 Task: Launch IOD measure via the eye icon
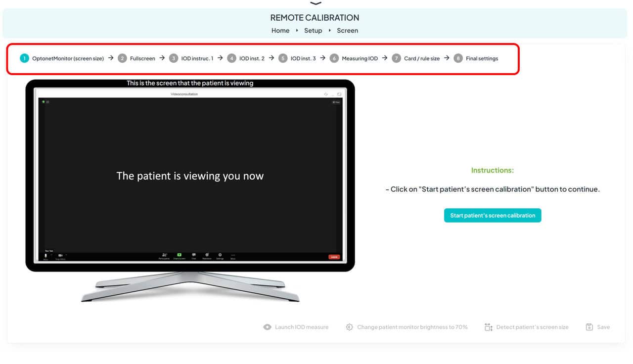(x=267, y=327)
